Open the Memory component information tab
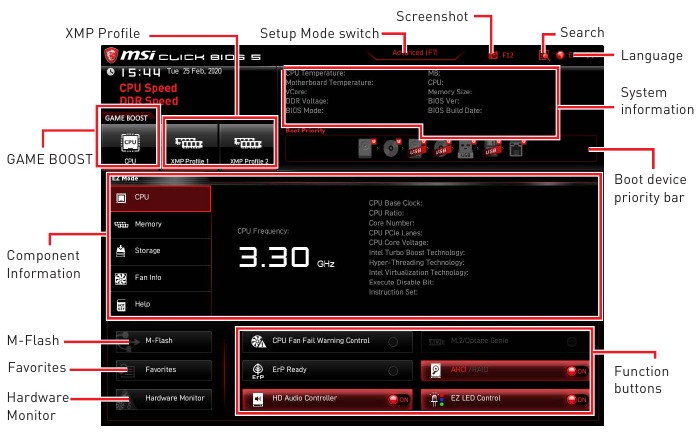The width and height of the screenshot is (698, 432). (161, 224)
